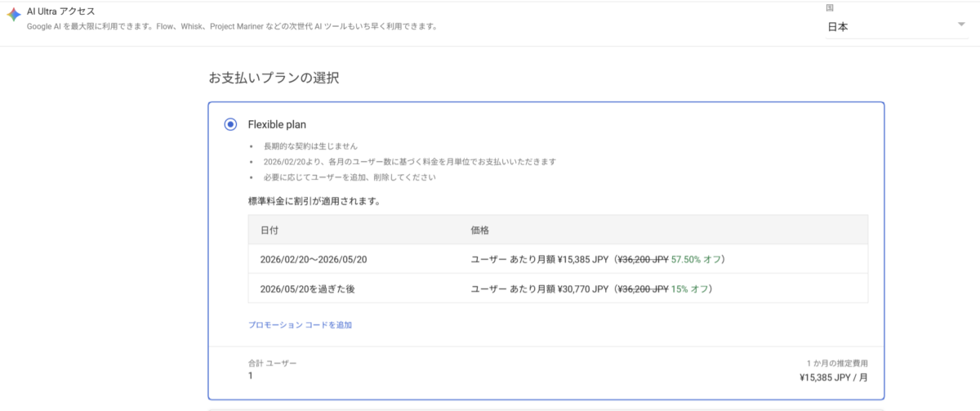
Task: Click the 標準料金に割引が適用されます notice
Action: (x=314, y=200)
